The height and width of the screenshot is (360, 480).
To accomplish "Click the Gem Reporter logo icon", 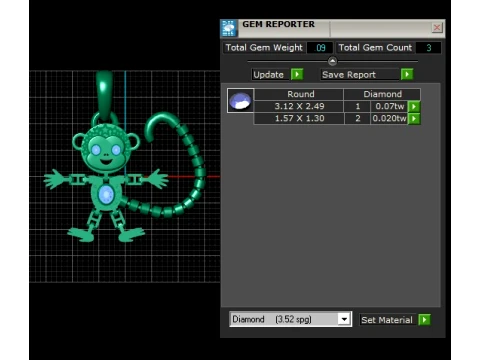I will [x=229, y=28].
